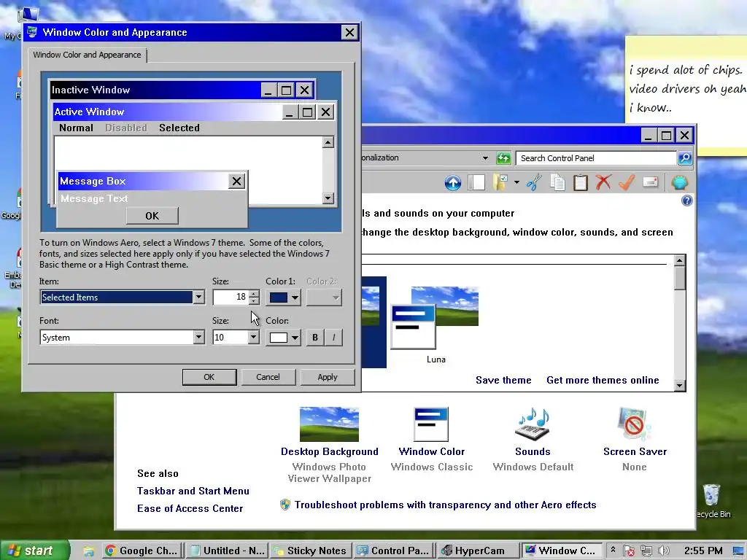Click the Cancel button

[x=268, y=377]
